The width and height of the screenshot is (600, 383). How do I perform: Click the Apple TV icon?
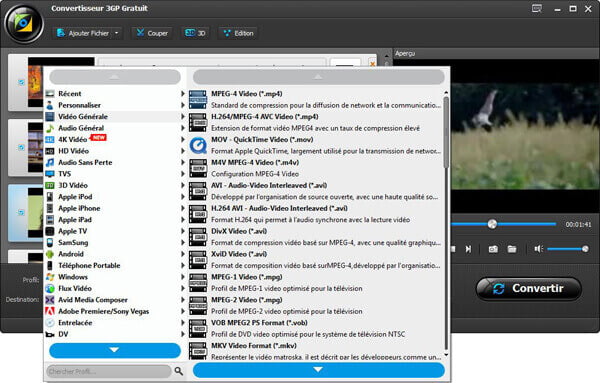[x=50, y=231]
